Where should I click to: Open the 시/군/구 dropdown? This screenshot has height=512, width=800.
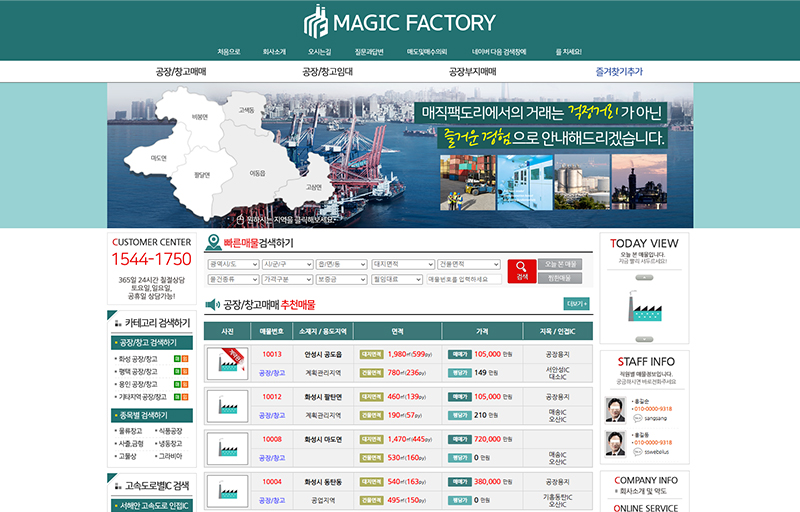coord(287,264)
